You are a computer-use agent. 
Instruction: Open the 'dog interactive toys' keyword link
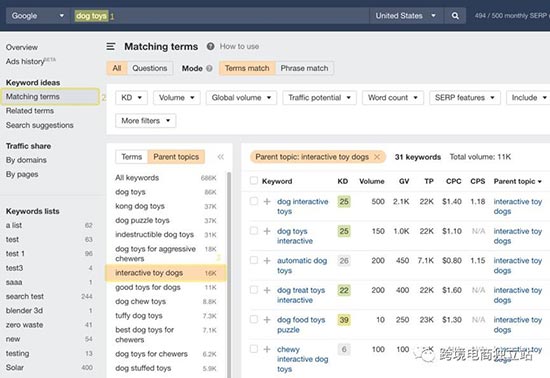tap(303, 207)
